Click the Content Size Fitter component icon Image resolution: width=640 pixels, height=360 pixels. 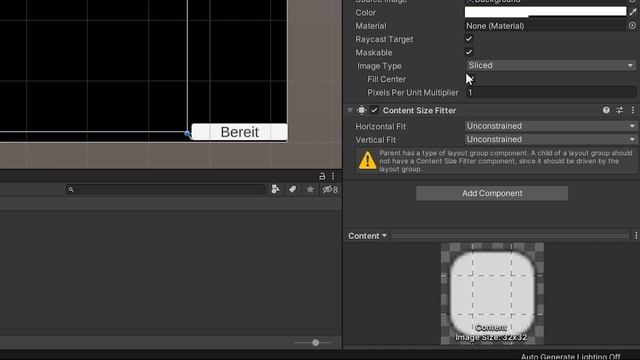[362, 110]
